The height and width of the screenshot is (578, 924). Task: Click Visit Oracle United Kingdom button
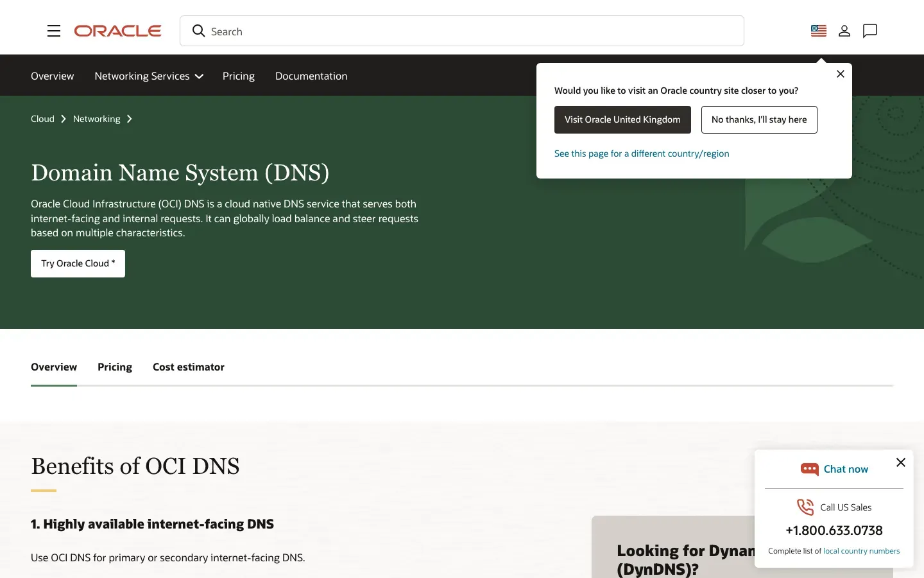pos(622,119)
